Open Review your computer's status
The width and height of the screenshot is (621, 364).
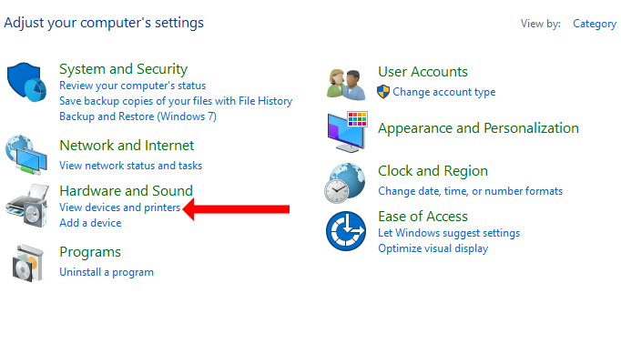(x=133, y=86)
